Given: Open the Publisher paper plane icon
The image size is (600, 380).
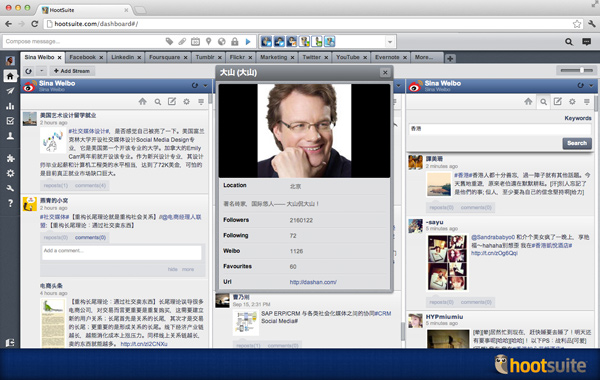Looking at the screenshot, I should 10,91.
